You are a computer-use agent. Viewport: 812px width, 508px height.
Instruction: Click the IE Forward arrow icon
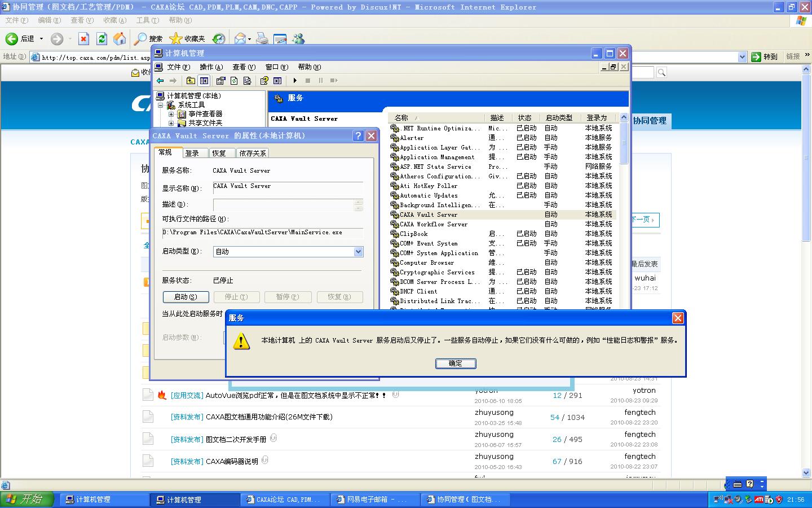[x=57, y=38]
